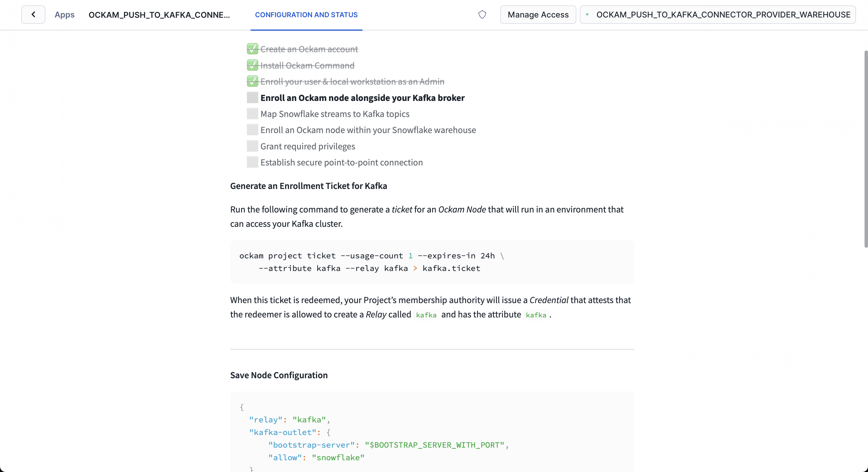Toggle the Enroll Ockam node Kafka checkbox
The image size is (868, 472).
coord(251,98)
